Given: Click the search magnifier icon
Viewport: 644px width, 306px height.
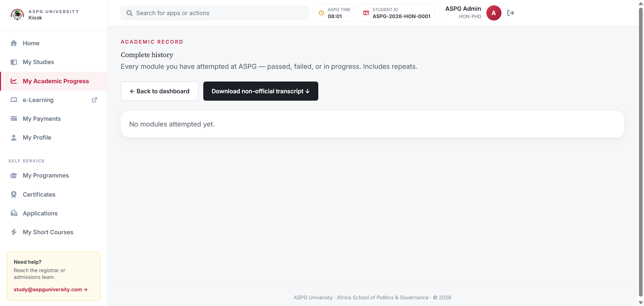Looking at the screenshot, I should (129, 13).
